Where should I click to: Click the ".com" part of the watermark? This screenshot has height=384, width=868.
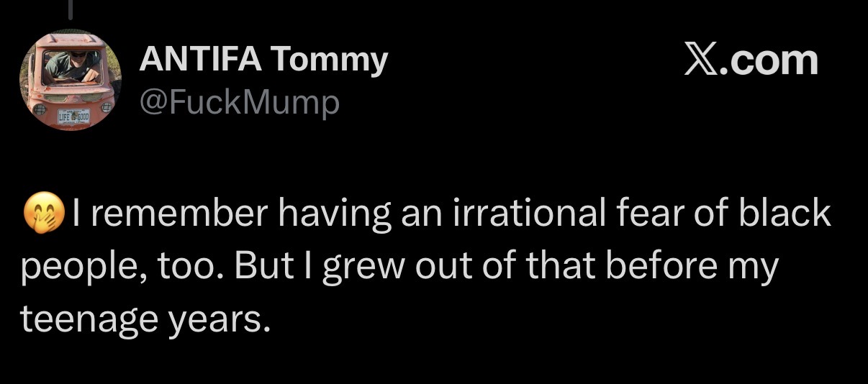(x=770, y=62)
